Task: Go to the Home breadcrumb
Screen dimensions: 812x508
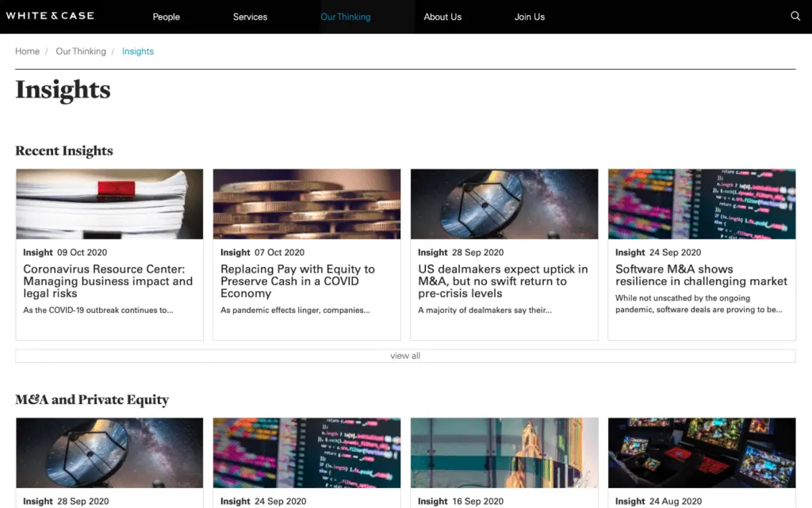Action: point(28,52)
